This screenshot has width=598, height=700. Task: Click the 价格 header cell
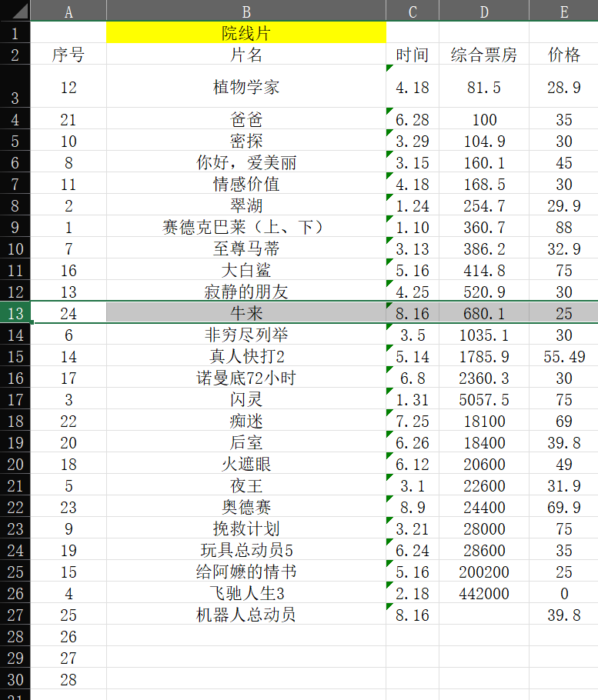point(563,55)
